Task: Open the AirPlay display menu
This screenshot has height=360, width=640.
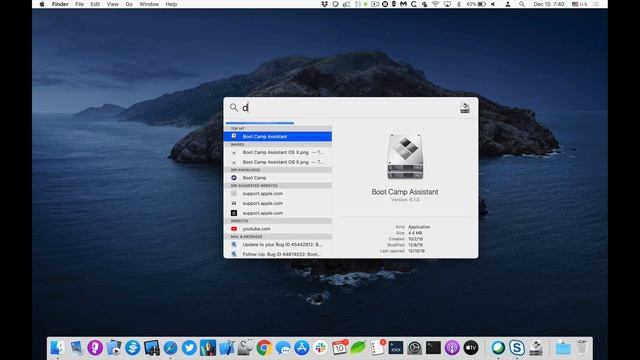Action: (x=447, y=4)
